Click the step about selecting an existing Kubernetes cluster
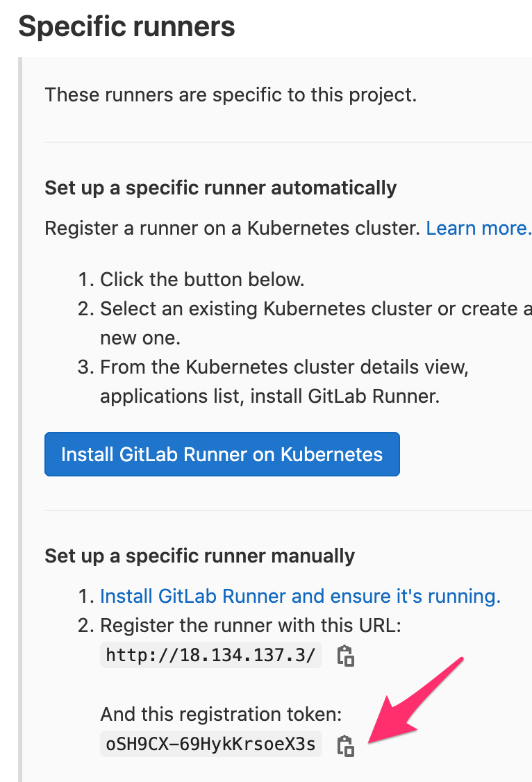Screen dimensions: 532x782 315,323
